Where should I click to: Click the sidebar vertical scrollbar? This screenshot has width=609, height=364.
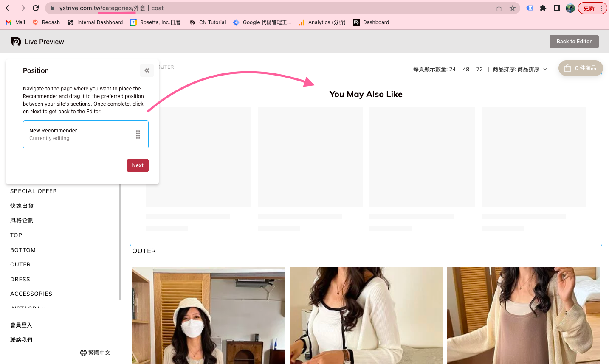coord(120,242)
